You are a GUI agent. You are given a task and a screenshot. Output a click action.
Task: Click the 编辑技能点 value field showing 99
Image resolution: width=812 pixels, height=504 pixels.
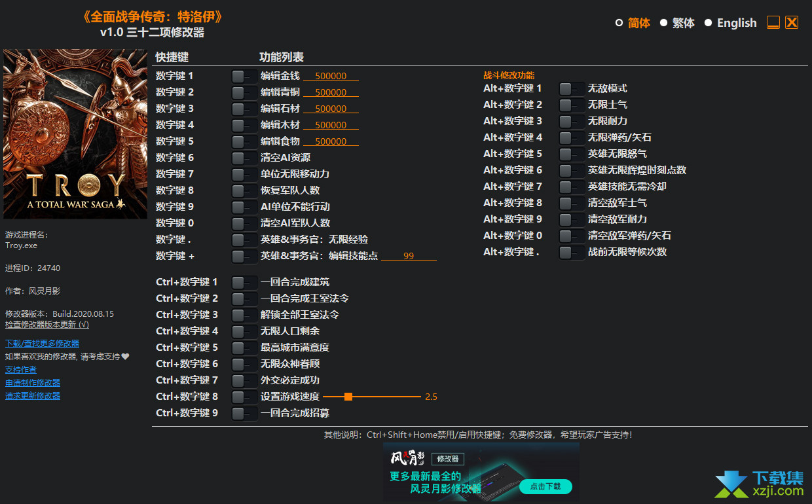[x=409, y=256]
